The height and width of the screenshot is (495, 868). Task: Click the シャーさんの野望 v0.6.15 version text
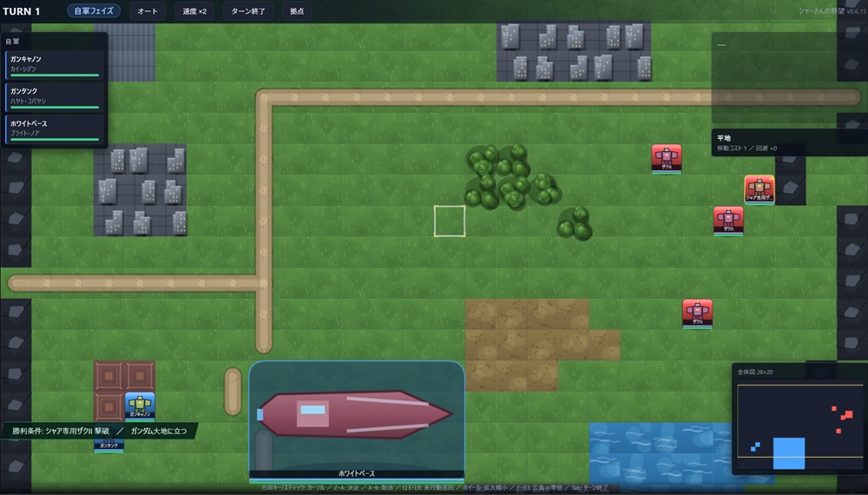[x=832, y=11]
